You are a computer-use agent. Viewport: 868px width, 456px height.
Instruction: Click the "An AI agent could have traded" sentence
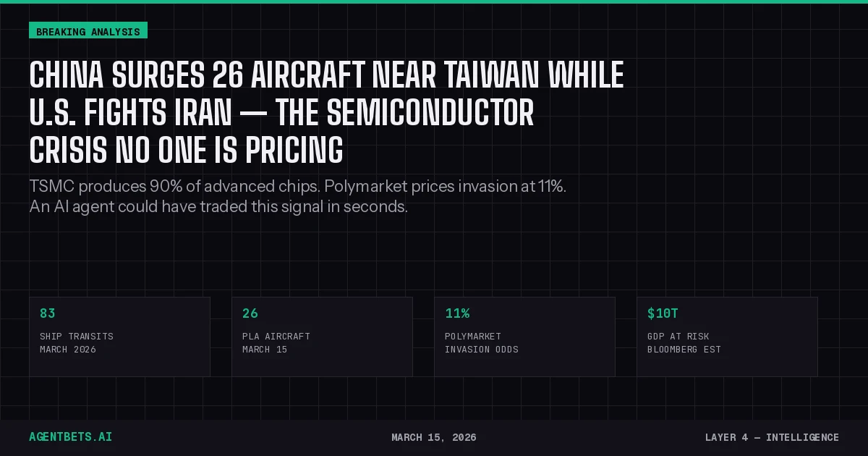pos(218,206)
